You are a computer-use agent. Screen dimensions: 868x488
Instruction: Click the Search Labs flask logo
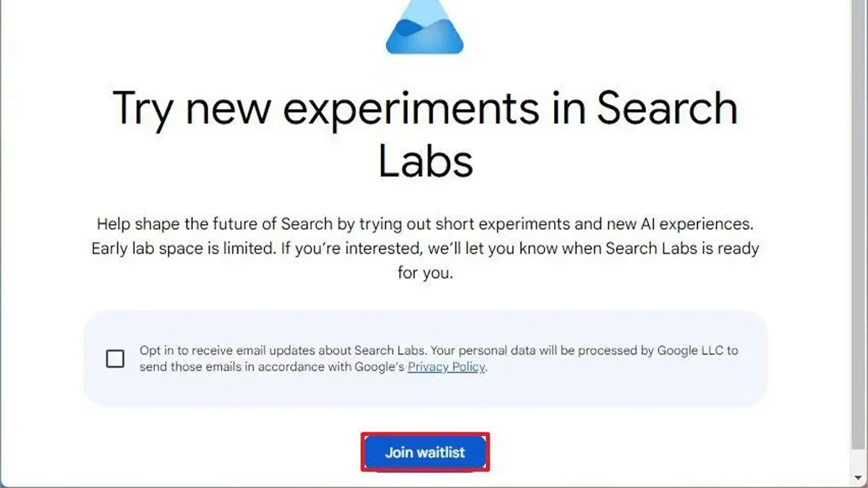pyautogui.click(x=425, y=29)
